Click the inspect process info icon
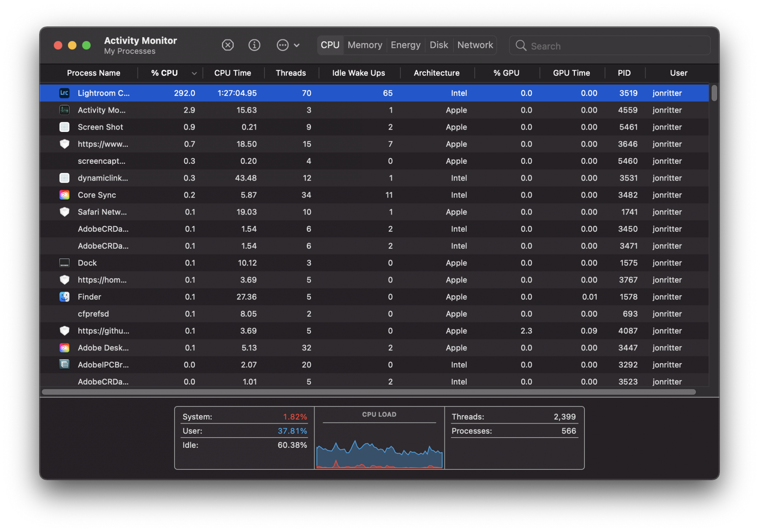The height and width of the screenshot is (532, 759). [x=254, y=46]
